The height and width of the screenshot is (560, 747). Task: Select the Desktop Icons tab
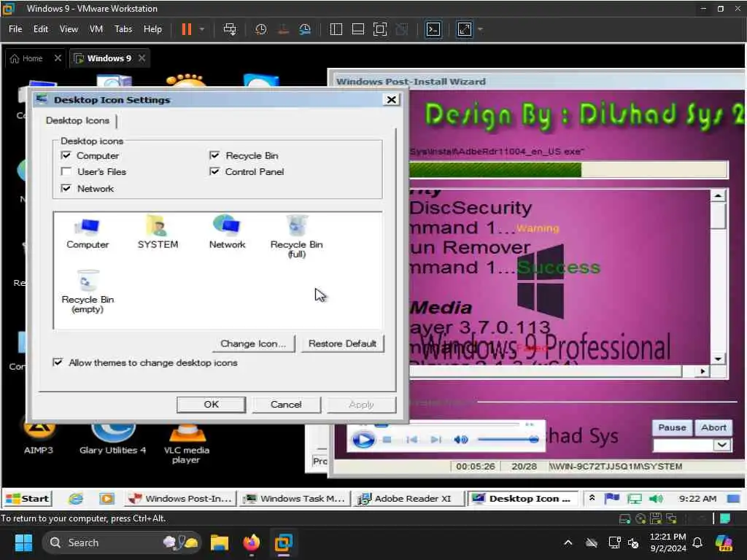(77, 120)
